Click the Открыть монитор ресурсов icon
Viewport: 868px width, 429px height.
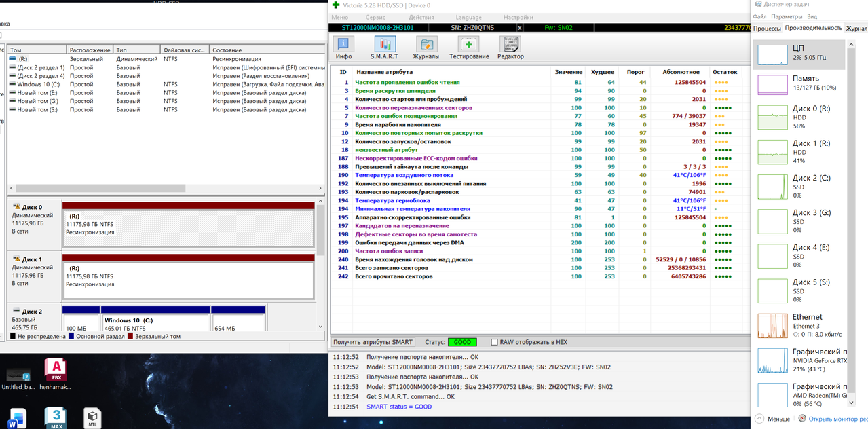(802, 419)
